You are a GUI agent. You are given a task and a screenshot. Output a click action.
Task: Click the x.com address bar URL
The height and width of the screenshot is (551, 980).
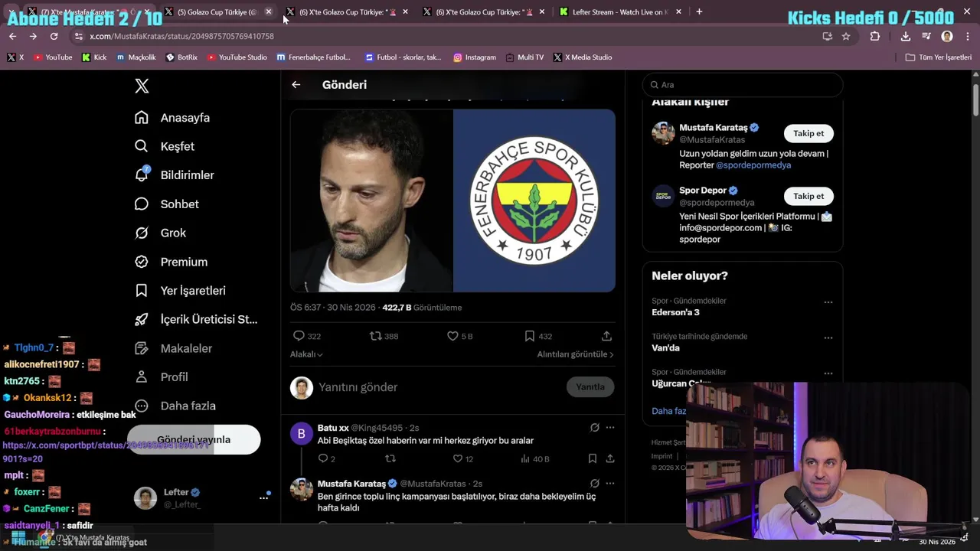pyautogui.click(x=181, y=36)
